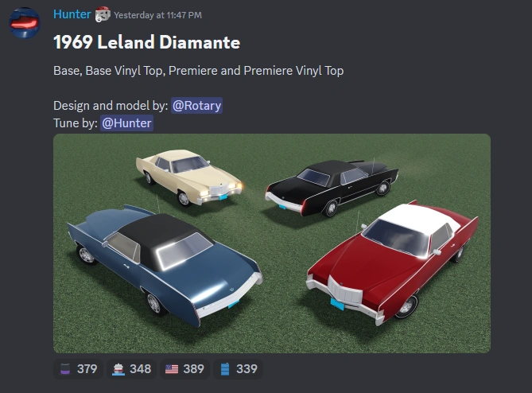Toggle the ship reaction with 348
532x393 pixels.
coord(132,369)
